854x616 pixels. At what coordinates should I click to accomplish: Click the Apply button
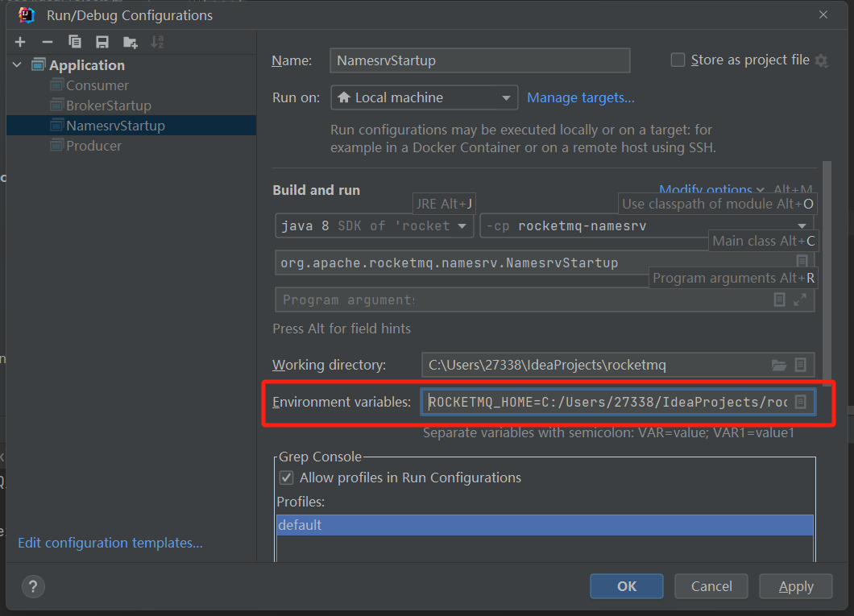[x=796, y=586]
